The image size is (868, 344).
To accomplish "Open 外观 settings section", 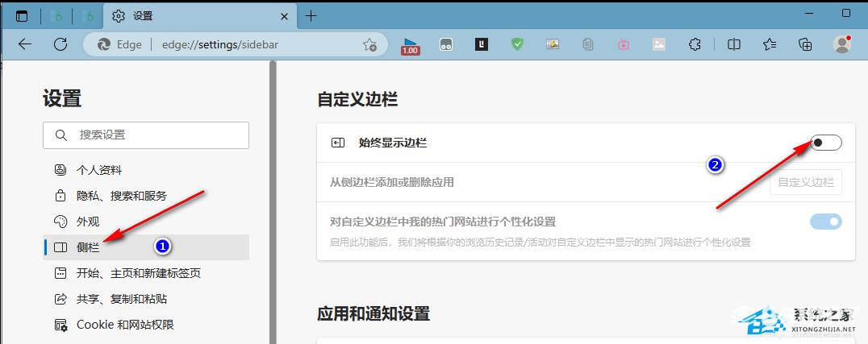I will 146,222.
